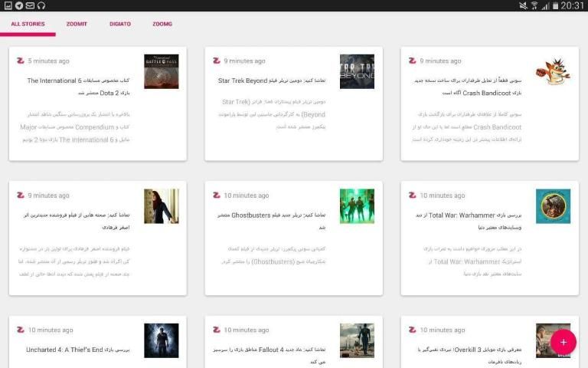Switch to the ZOOMIT tab

[77, 24]
